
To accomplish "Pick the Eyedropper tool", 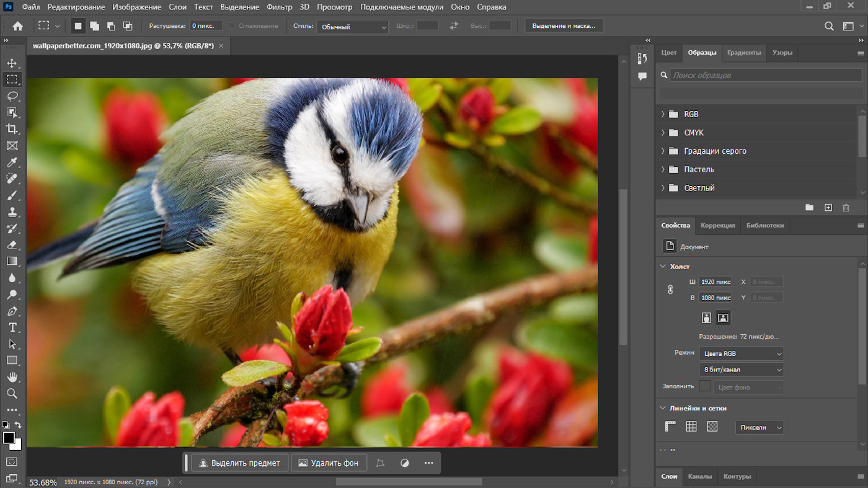I will pyautogui.click(x=12, y=162).
